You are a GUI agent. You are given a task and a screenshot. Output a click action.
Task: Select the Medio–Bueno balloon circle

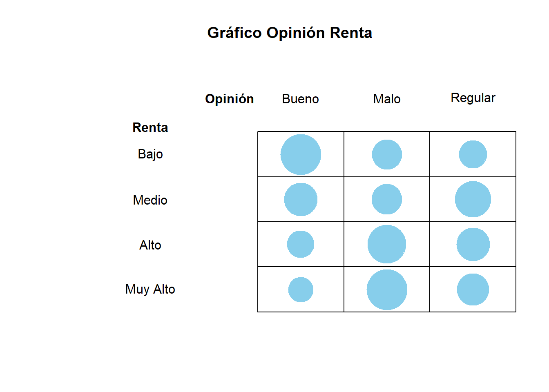click(x=301, y=199)
